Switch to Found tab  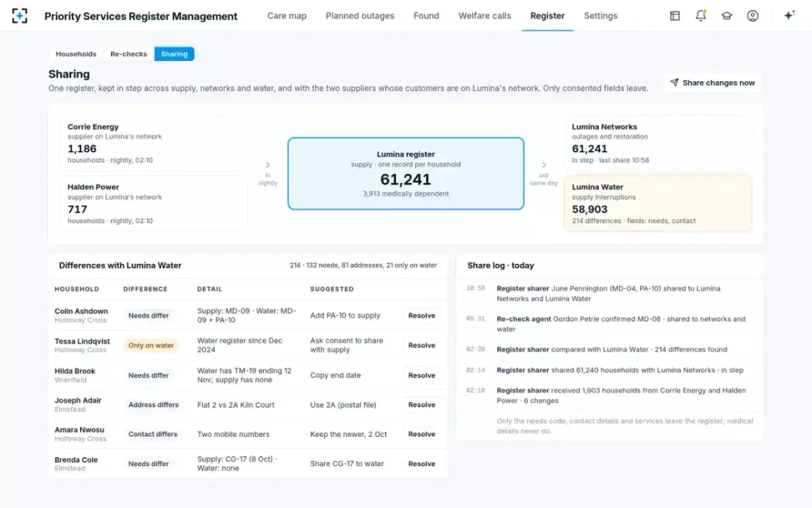coord(426,16)
